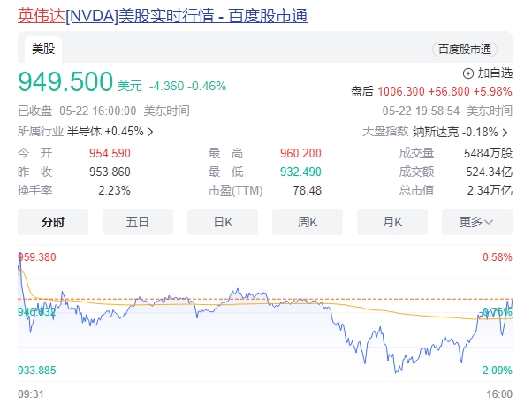Click the chart percent label -2.09%
The width and height of the screenshot is (532, 405).
(x=496, y=370)
